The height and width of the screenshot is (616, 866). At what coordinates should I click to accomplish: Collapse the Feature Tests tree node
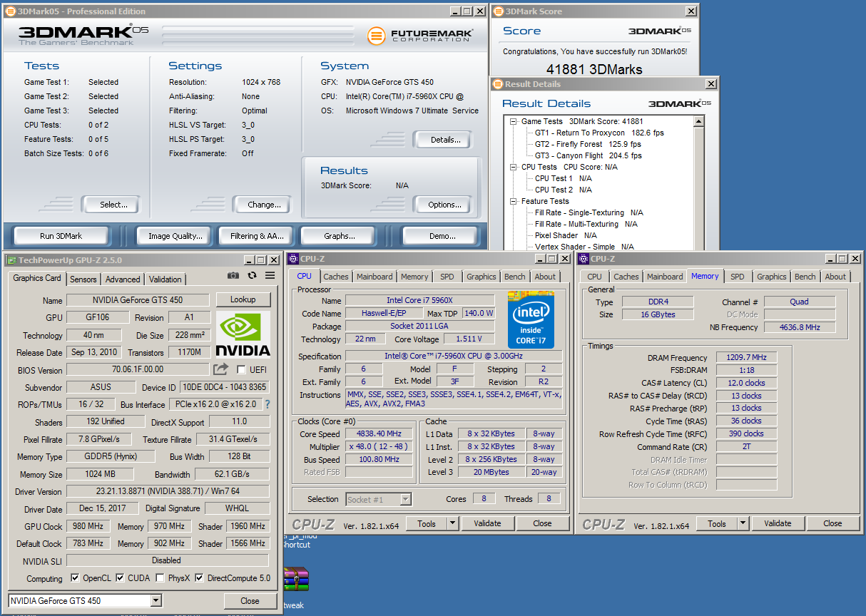514,201
